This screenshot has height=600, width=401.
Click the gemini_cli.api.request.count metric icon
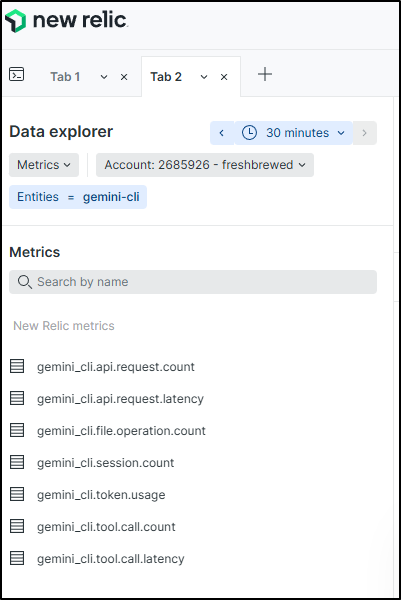[x=17, y=366]
